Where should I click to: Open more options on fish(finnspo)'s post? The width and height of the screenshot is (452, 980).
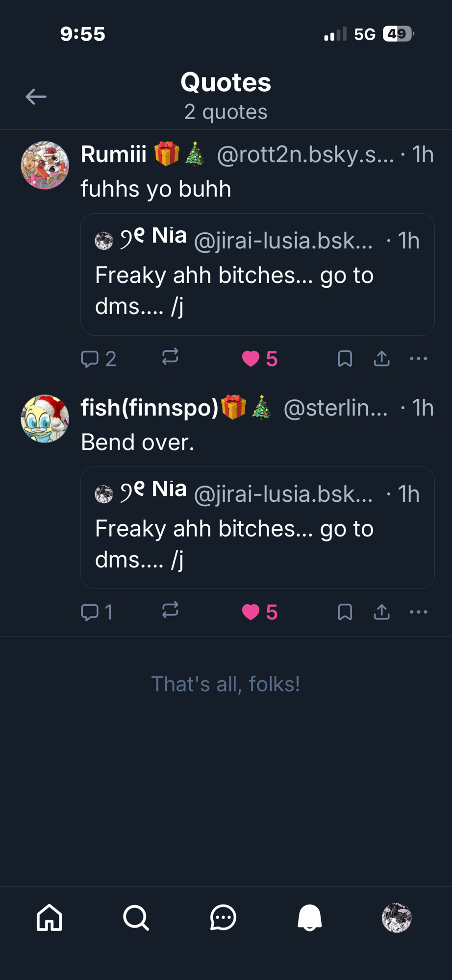418,612
